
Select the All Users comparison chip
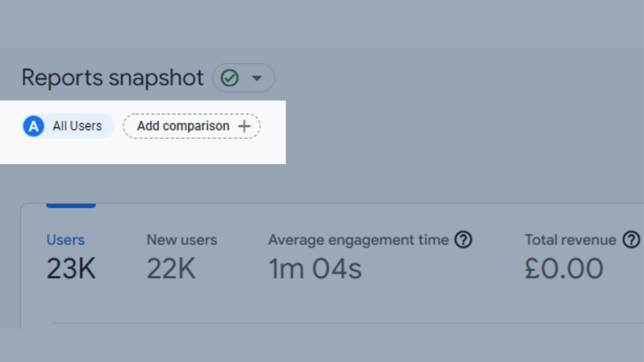pos(68,126)
